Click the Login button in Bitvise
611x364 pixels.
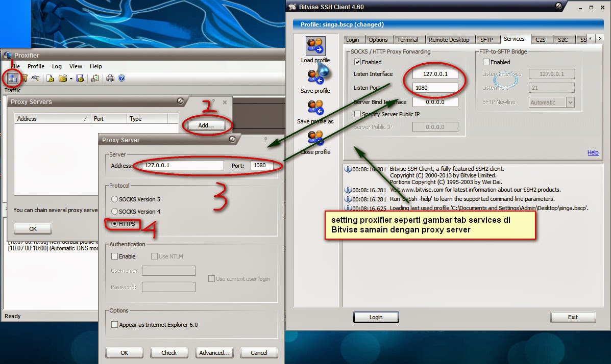[x=376, y=317]
